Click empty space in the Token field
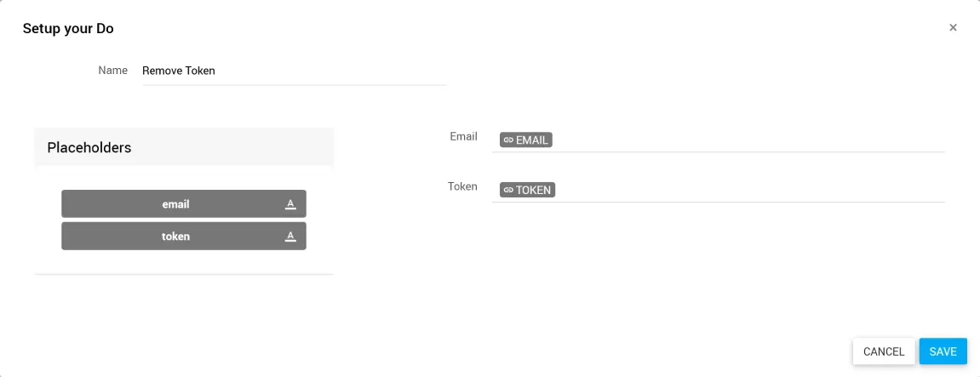980x377 pixels. [x=749, y=190]
